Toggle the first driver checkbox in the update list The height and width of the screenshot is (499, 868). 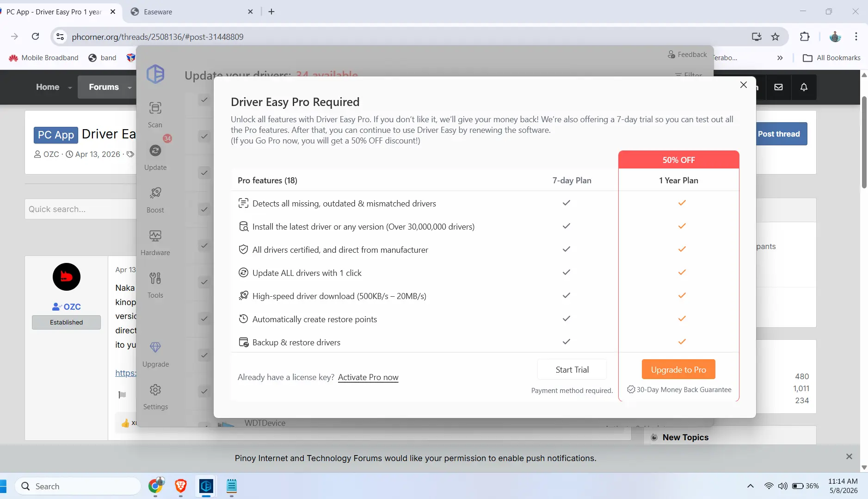click(x=204, y=100)
